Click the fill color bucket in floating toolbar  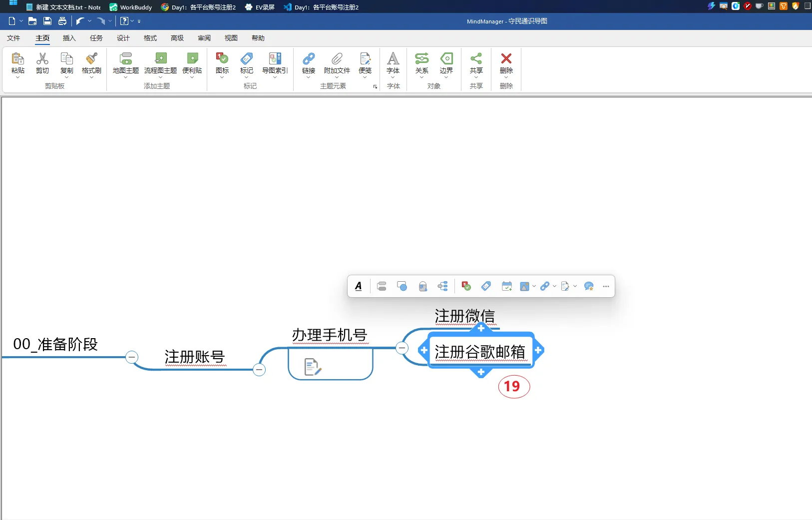[423, 286]
